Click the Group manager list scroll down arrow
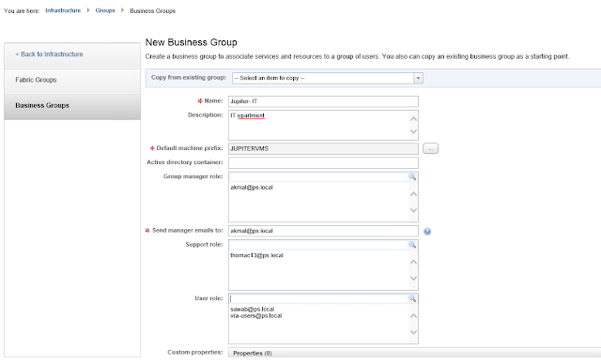The height and width of the screenshot is (364, 601). [413, 210]
